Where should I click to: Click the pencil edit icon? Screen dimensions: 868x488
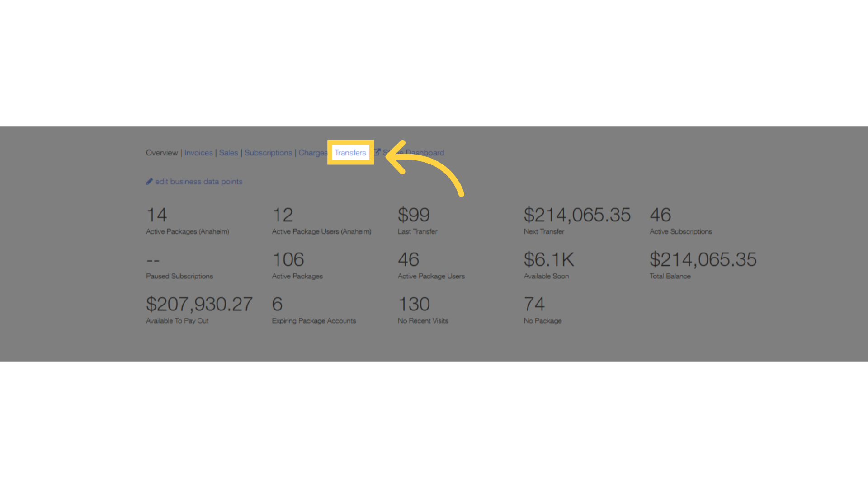pyautogui.click(x=149, y=181)
